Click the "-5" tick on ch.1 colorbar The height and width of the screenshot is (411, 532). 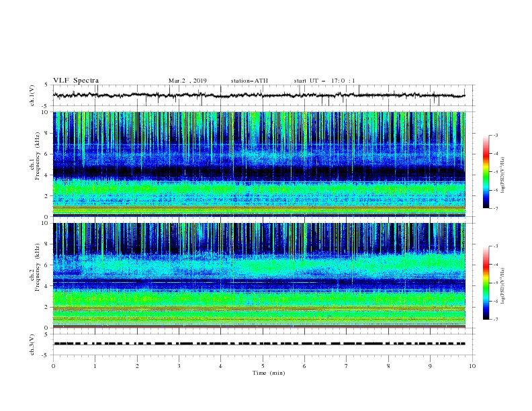click(x=496, y=172)
